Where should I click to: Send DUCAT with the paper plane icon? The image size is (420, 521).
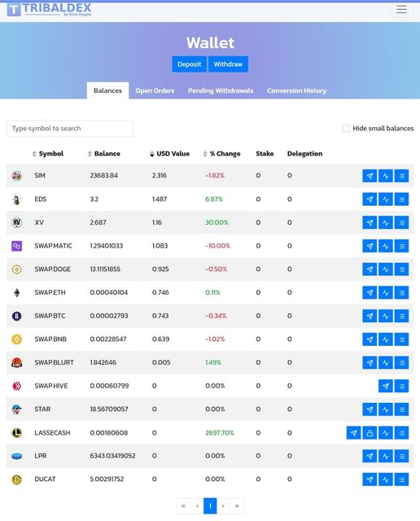tap(370, 479)
